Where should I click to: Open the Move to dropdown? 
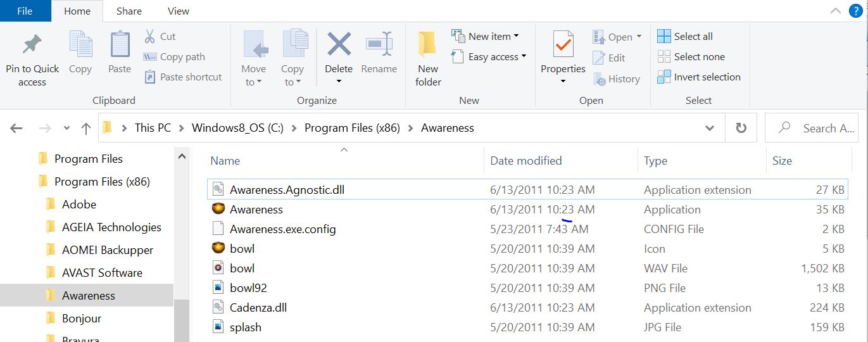253,58
